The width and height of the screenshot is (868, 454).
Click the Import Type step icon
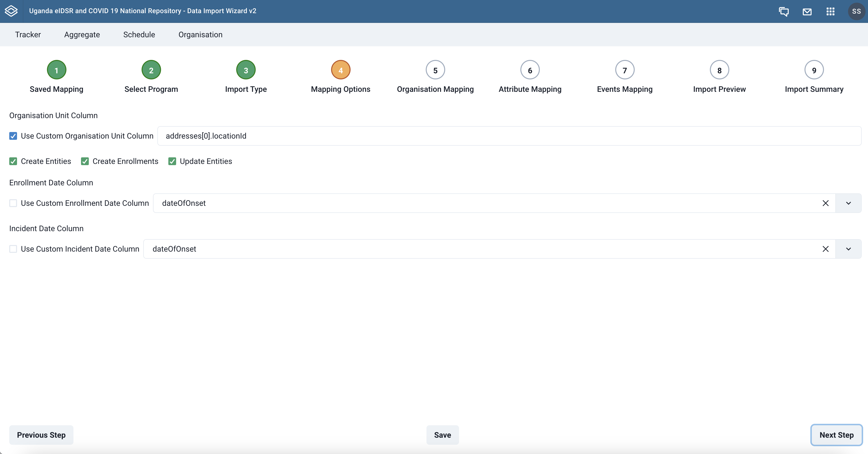246,70
